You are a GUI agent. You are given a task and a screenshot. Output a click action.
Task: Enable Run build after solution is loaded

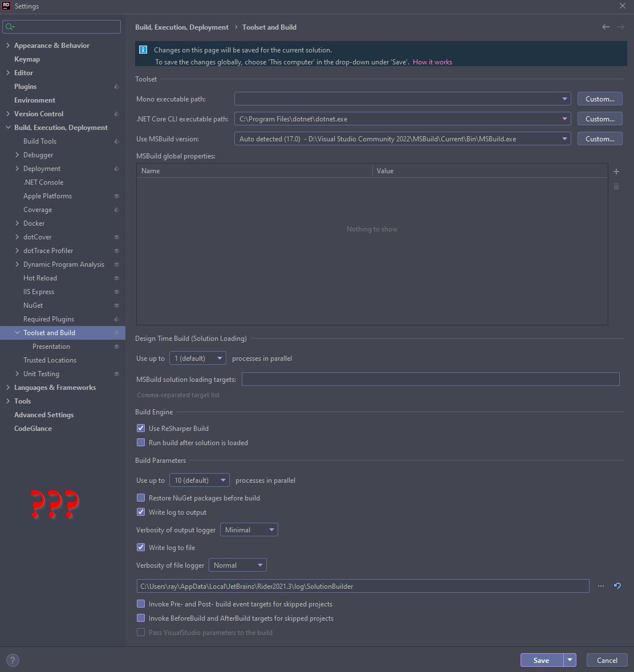tap(141, 442)
